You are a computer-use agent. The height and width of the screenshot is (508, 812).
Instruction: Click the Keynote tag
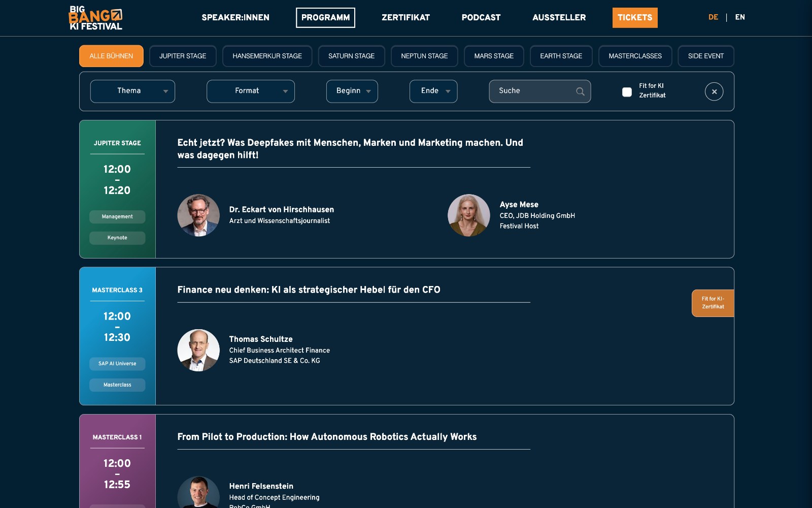117,238
